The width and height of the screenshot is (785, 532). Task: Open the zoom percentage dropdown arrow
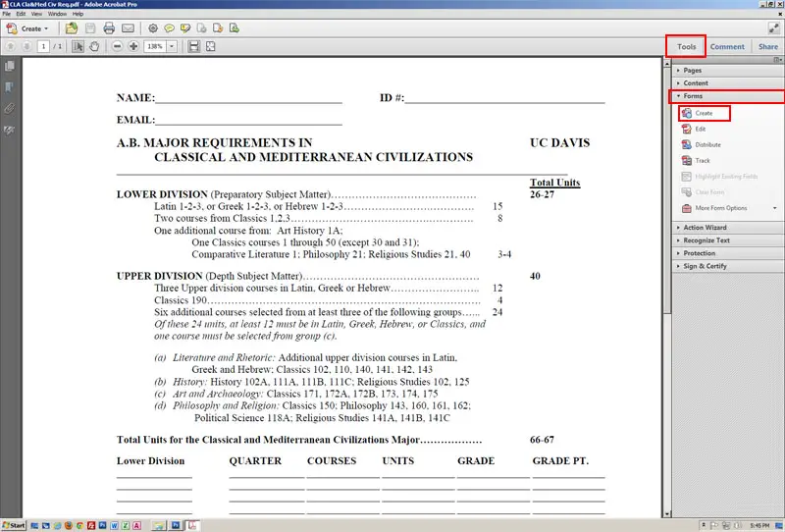click(x=172, y=46)
